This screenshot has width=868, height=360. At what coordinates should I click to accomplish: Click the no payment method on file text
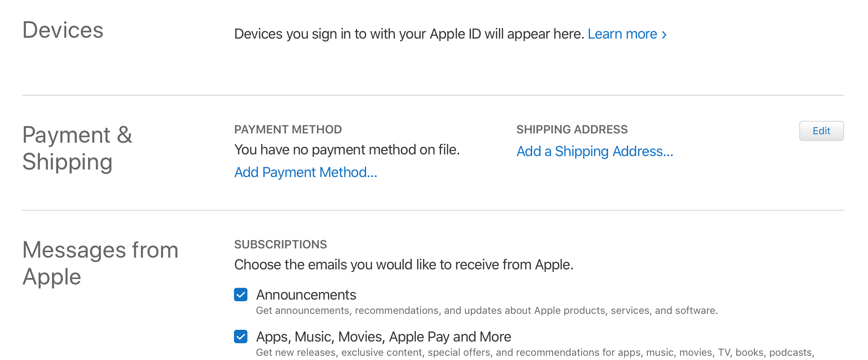[x=347, y=149]
